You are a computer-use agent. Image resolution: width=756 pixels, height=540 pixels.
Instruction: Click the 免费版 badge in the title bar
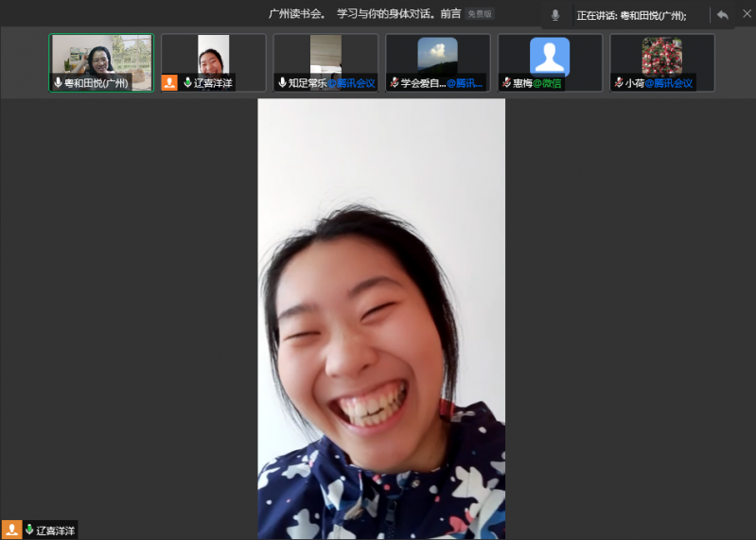[x=480, y=15]
